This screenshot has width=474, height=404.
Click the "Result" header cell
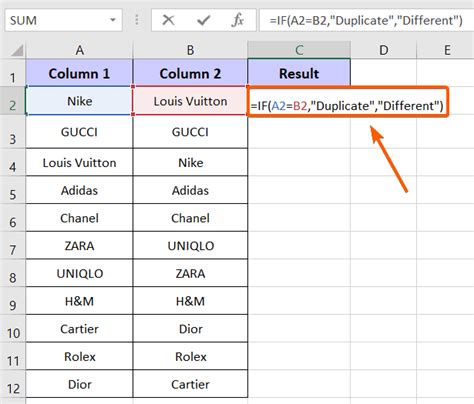pos(299,73)
